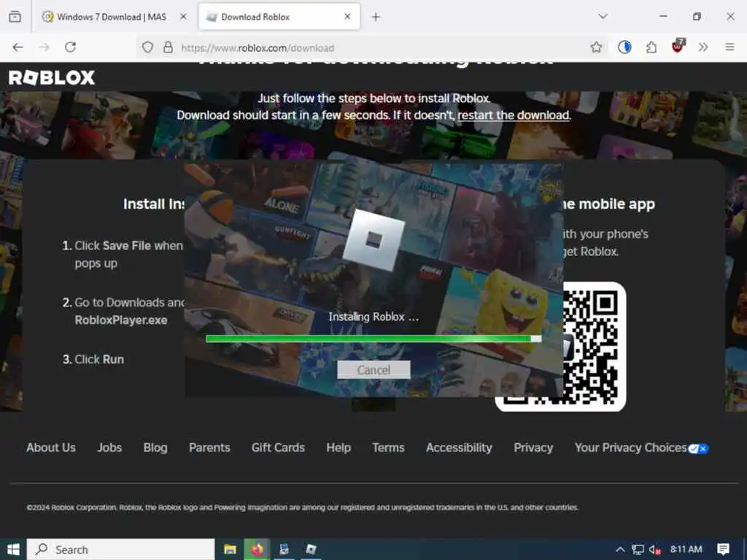This screenshot has height=560, width=747.
Task: Open the Windows Start menu
Action: [13, 550]
